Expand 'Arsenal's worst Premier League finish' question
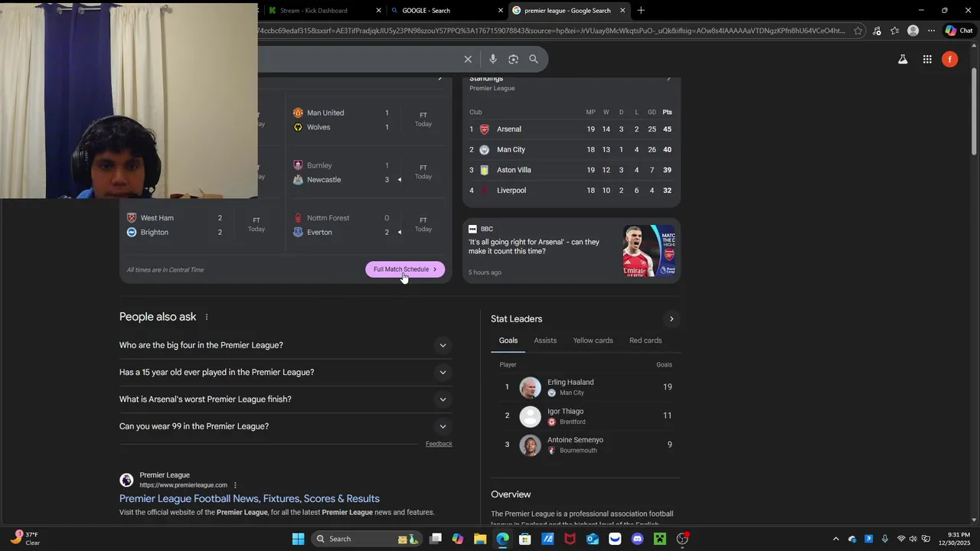Screen dimensions: 980x551 286,399
